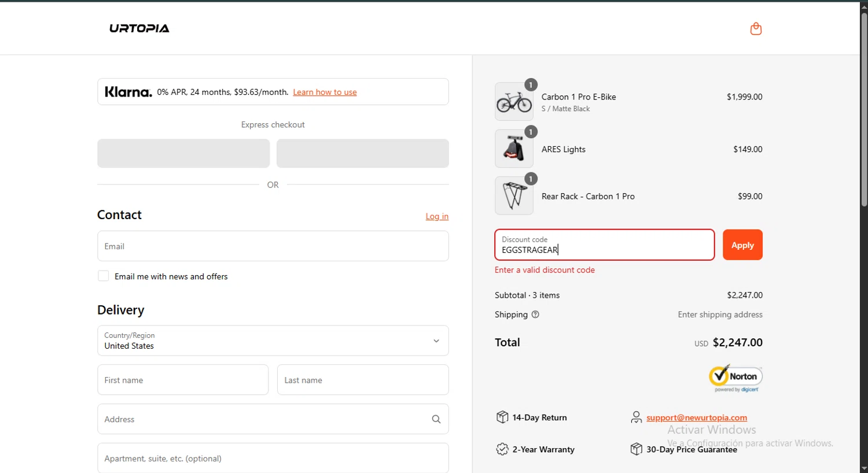This screenshot has height=473, width=868.
Task: Focus the Last name field
Action: coord(363,380)
